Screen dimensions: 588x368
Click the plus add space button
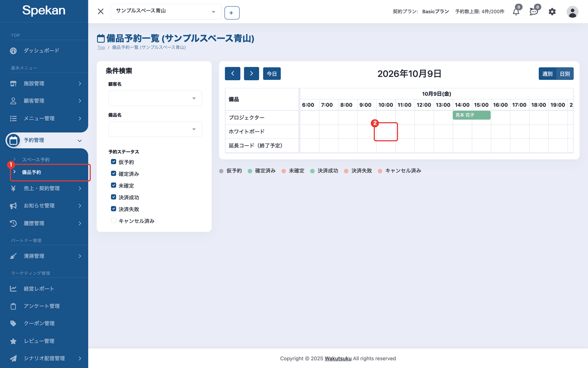pos(232,13)
